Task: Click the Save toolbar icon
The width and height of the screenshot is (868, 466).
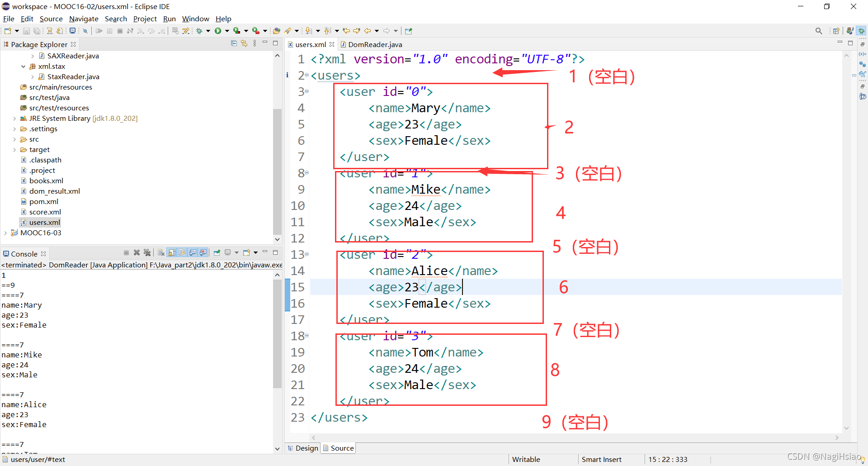Action: pos(26,31)
